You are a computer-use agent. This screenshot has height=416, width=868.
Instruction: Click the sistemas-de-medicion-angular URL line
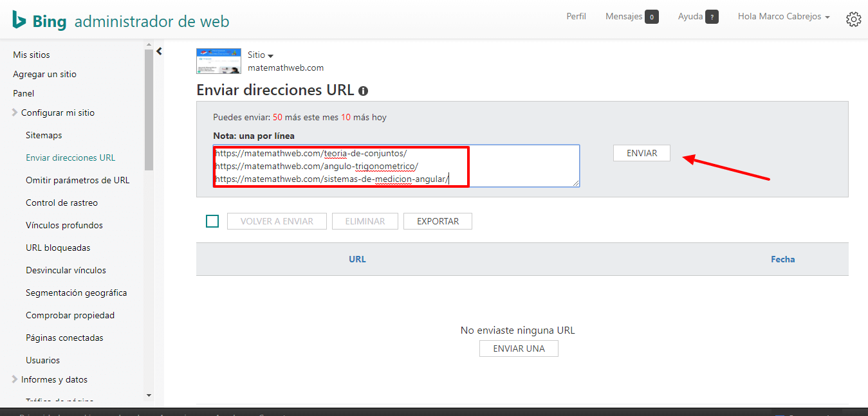332,179
